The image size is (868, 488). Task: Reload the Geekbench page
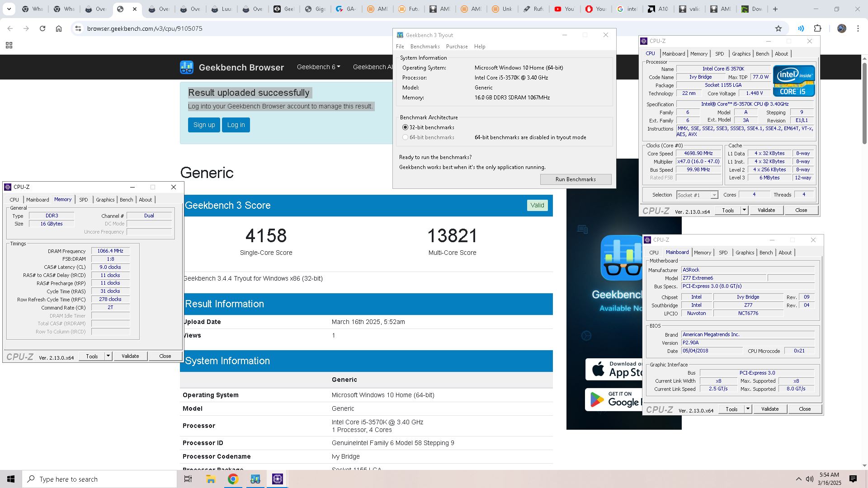coord(42,28)
